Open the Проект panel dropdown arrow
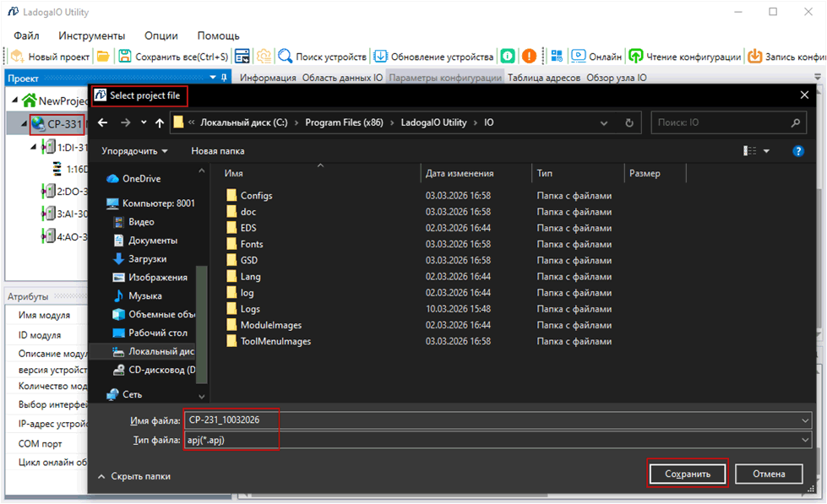This screenshot has height=504, width=827. [213, 78]
